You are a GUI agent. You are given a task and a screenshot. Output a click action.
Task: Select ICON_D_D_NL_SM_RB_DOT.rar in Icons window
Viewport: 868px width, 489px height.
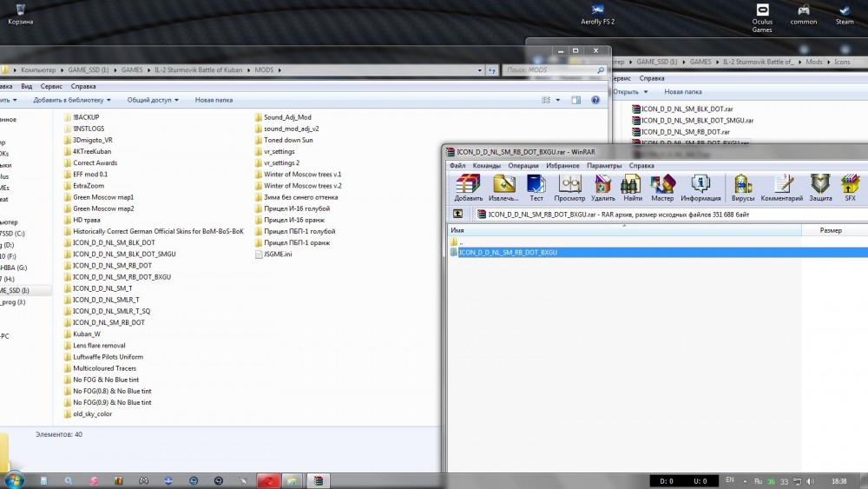(681, 132)
